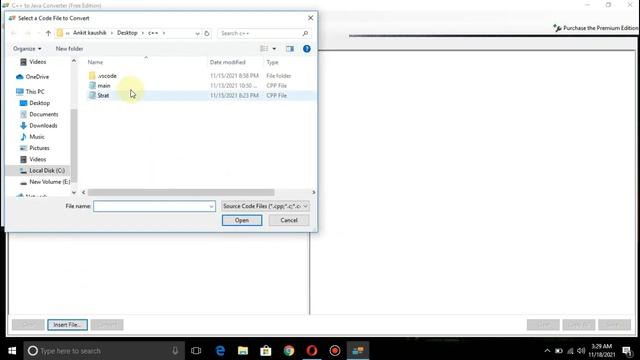
Task: Open OneDrive in the navigation pane
Action: (x=37, y=77)
